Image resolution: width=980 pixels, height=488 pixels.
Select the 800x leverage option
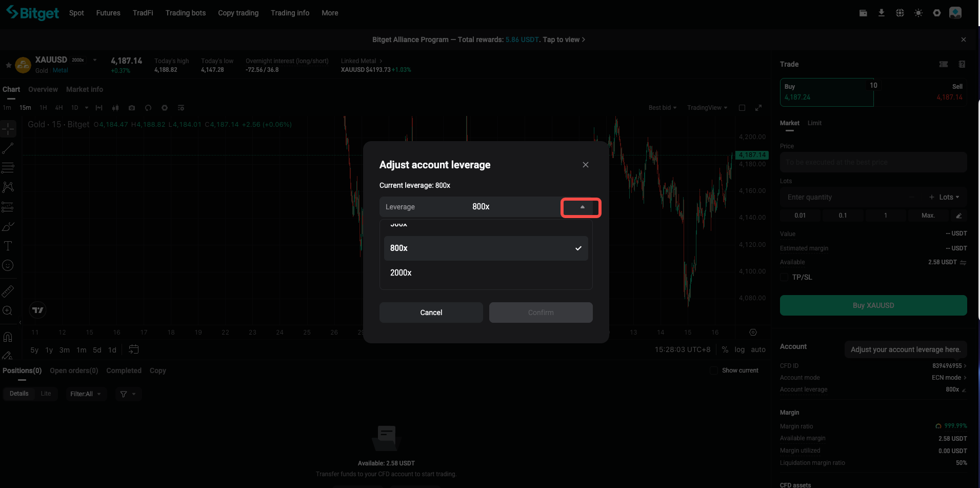tap(486, 248)
